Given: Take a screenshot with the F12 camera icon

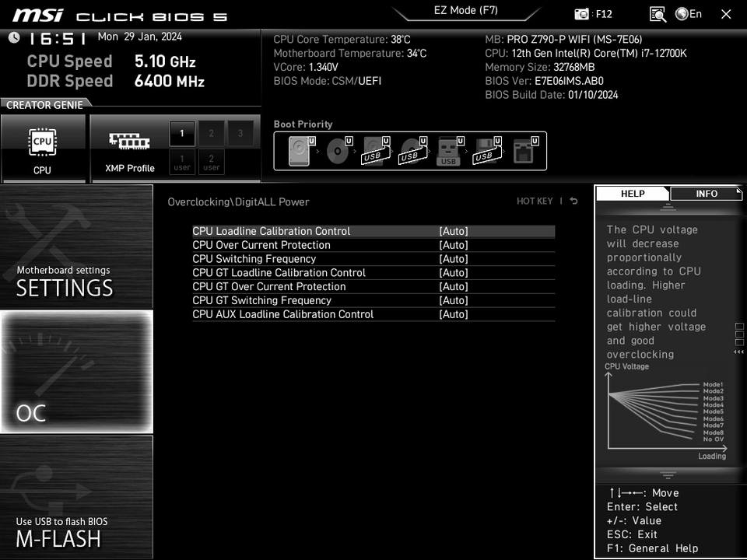Looking at the screenshot, I should point(581,14).
